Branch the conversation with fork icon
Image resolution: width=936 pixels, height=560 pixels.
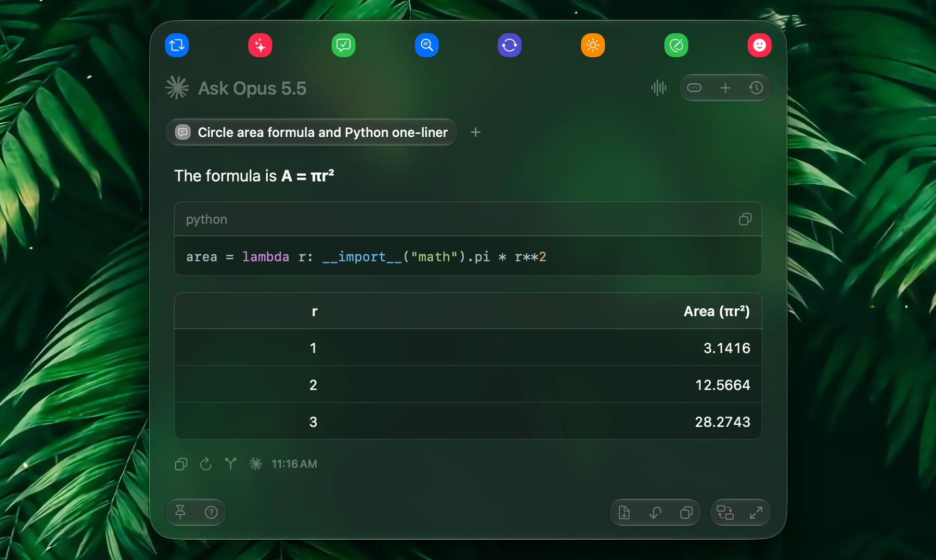pos(230,464)
